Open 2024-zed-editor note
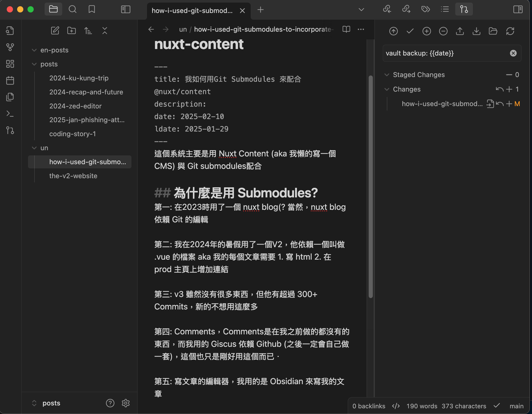Viewport: 532px width, 414px height. pos(75,106)
